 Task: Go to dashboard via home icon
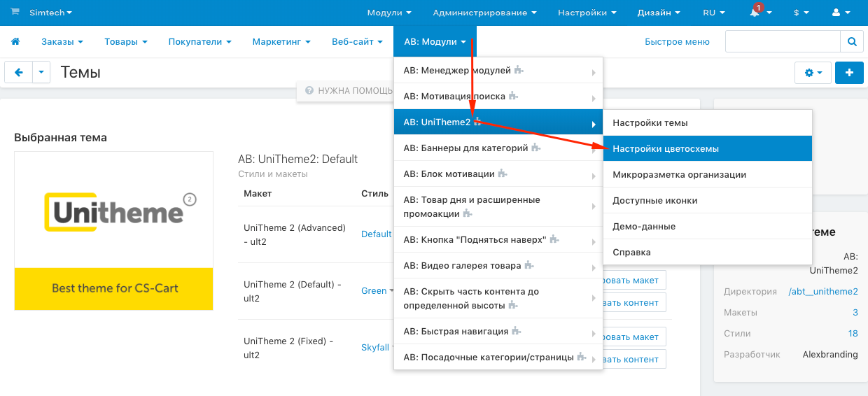pos(15,42)
